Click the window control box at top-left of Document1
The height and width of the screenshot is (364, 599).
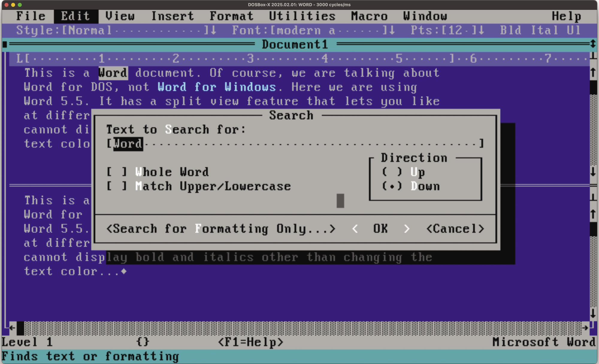point(5,45)
